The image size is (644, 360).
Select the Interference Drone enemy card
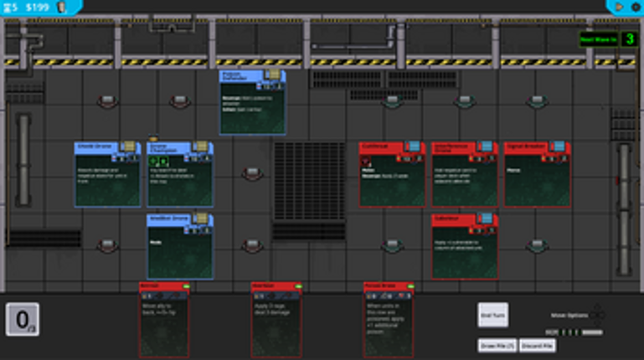465,175
